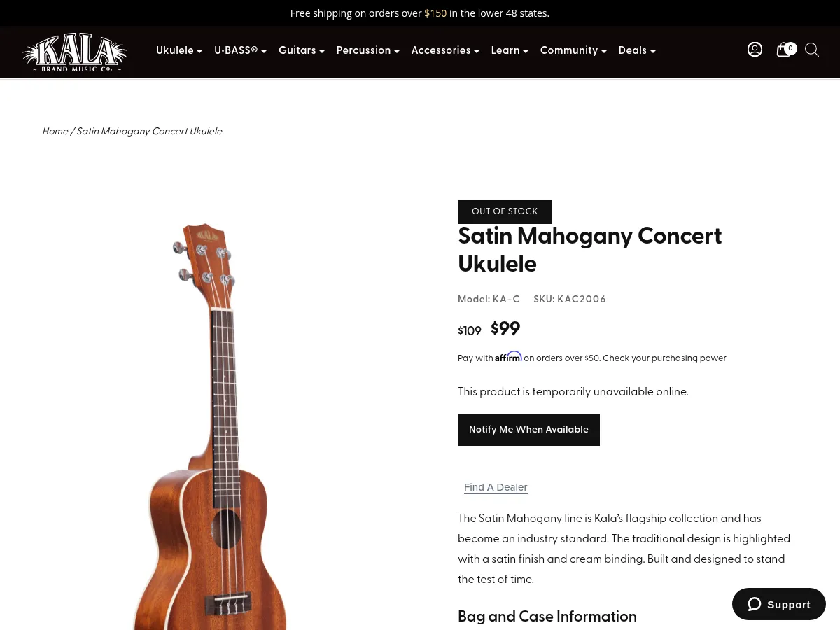Click the chat speech-bubble icon in Support widget
840x630 pixels.
(755, 604)
